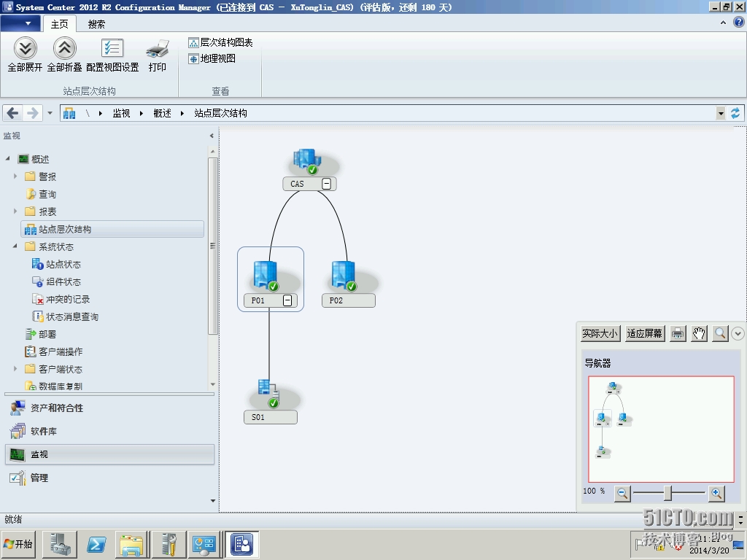
Task: Launch PowerShell from the taskbar
Action: pyautogui.click(x=96, y=544)
